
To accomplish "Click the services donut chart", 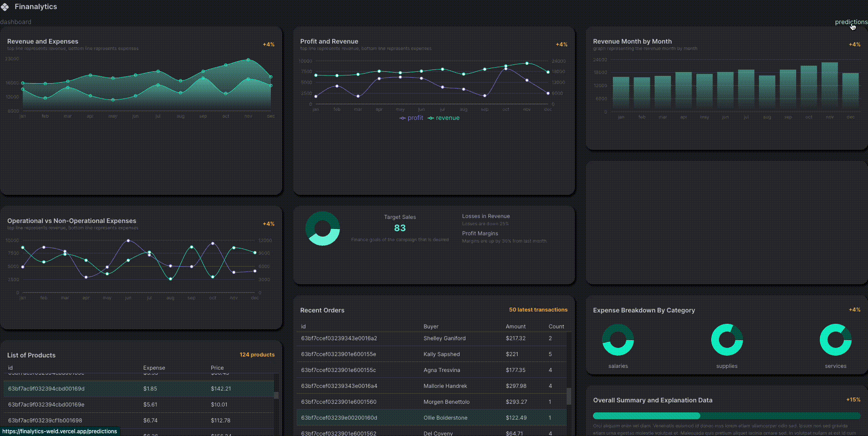I will [835, 340].
